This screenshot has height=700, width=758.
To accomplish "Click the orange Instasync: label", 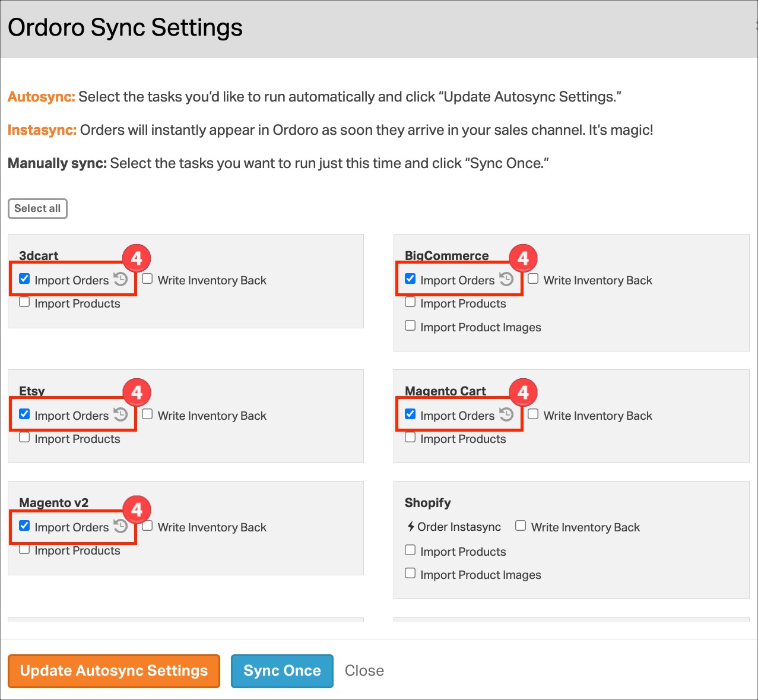I will [x=42, y=130].
